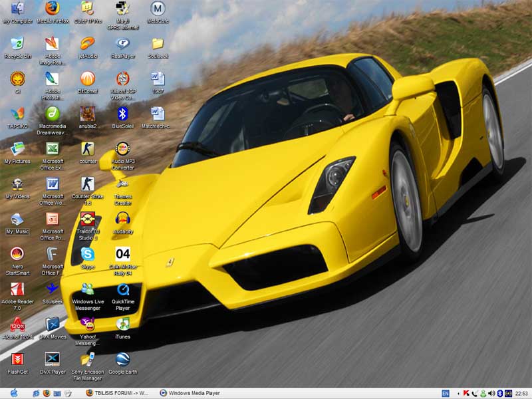Screen dimensions: 532x399
Task: Open the My Computer desktop icon
Action: coord(18,12)
